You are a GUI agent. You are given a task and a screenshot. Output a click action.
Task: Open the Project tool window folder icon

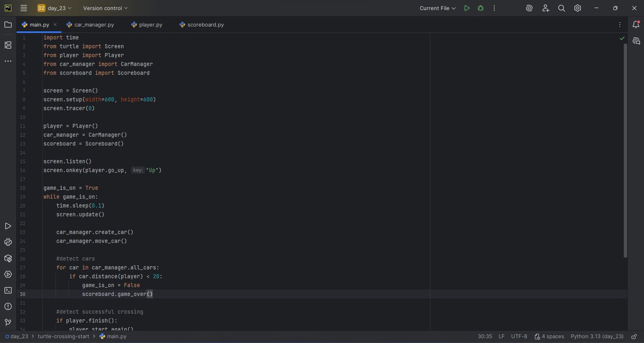point(8,25)
